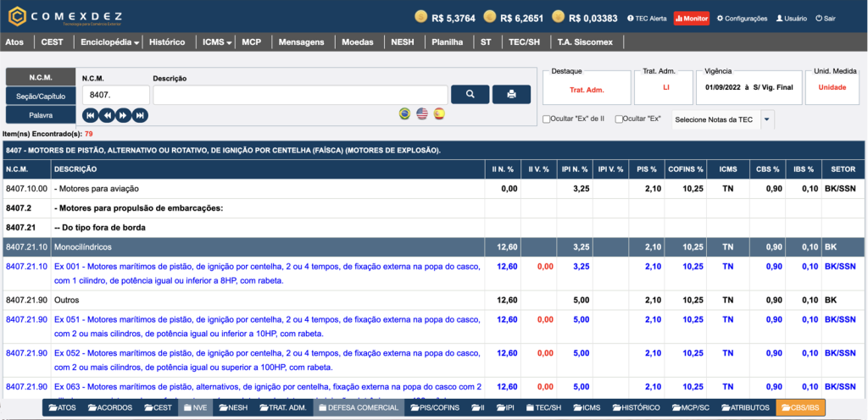Click the Configurações link
The image size is (868, 420).
coord(742,18)
